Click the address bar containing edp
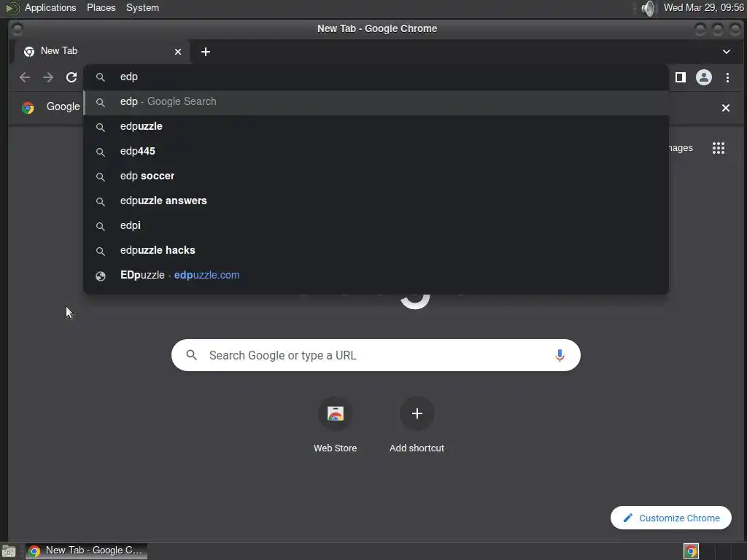Viewport: 747px width, 560px height. 376,77
